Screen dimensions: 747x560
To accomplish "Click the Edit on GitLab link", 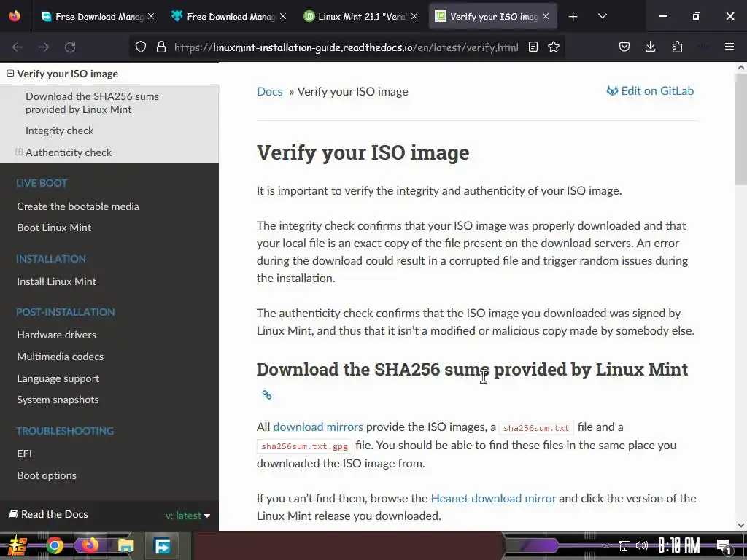I will tap(650, 90).
